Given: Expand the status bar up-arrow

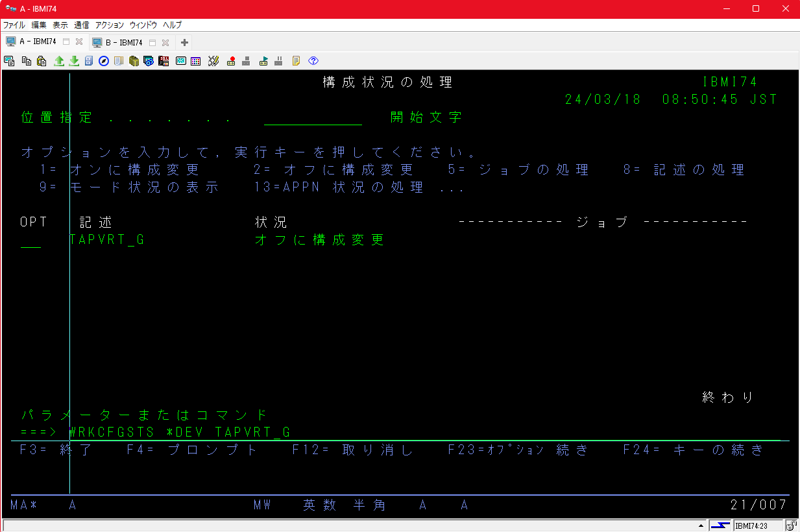Looking at the screenshot, I should point(701,526).
